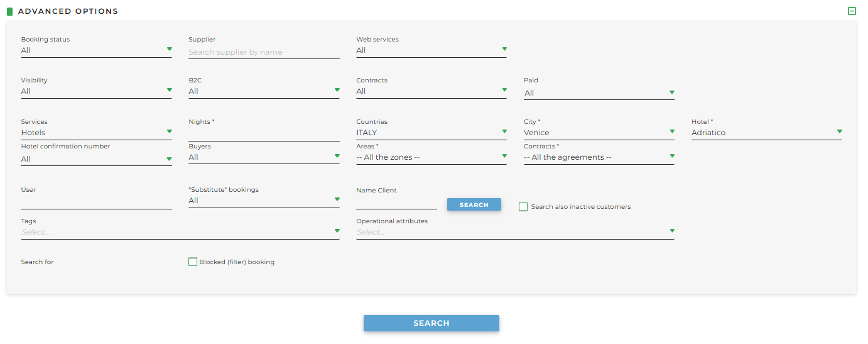This screenshot has height=344, width=868.
Task: Open the Hotel dropdown showing Adriatico
Action: [766, 133]
